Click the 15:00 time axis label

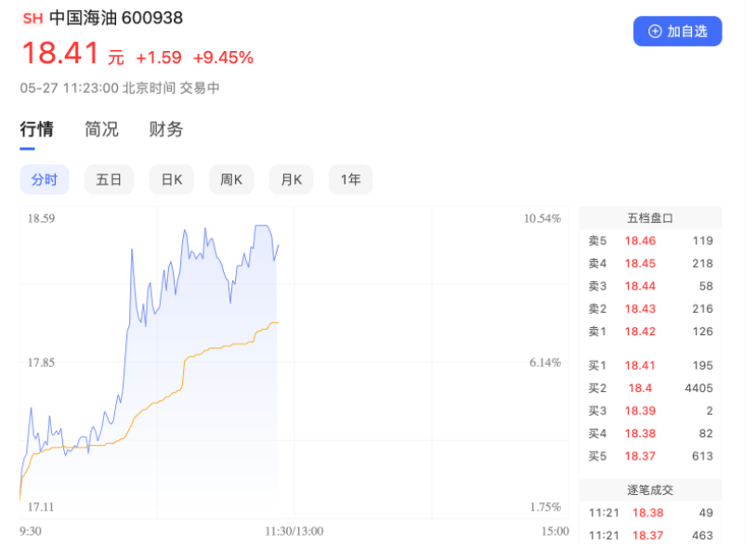pos(555,531)
